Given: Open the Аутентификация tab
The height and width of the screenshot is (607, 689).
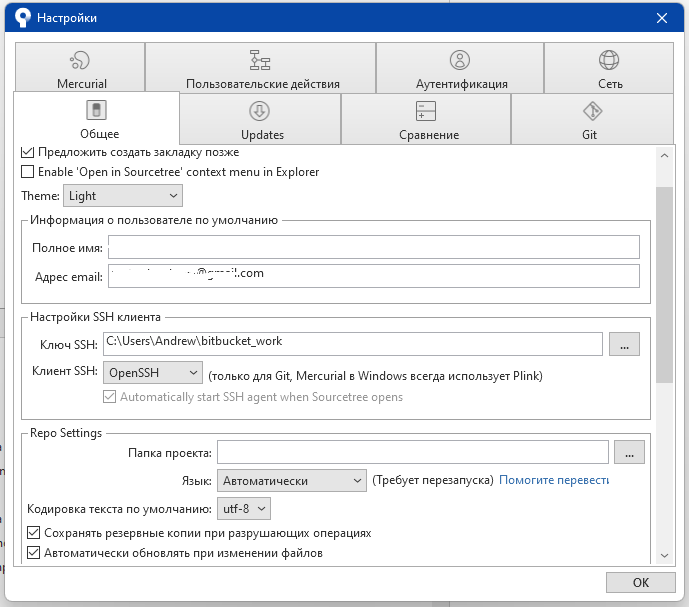Looking at the screenshot, I should (460, 68).
